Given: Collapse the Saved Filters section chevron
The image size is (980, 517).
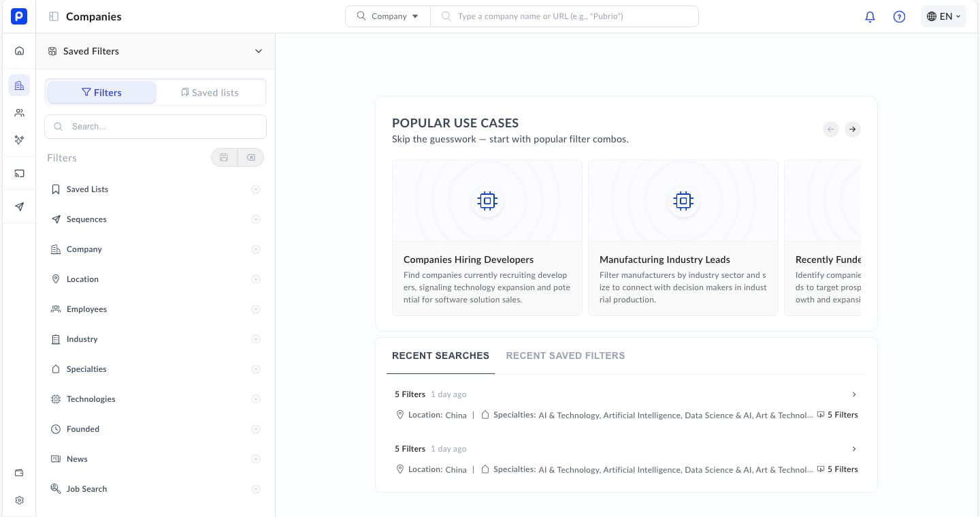Looking at the screenshot, I should point(259,51).
